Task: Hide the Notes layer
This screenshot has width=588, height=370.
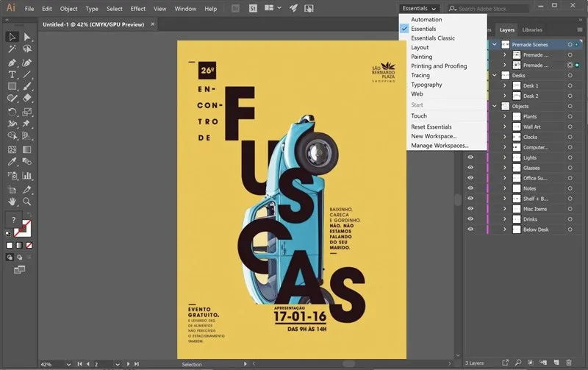Action: click(x=470, y=188)
